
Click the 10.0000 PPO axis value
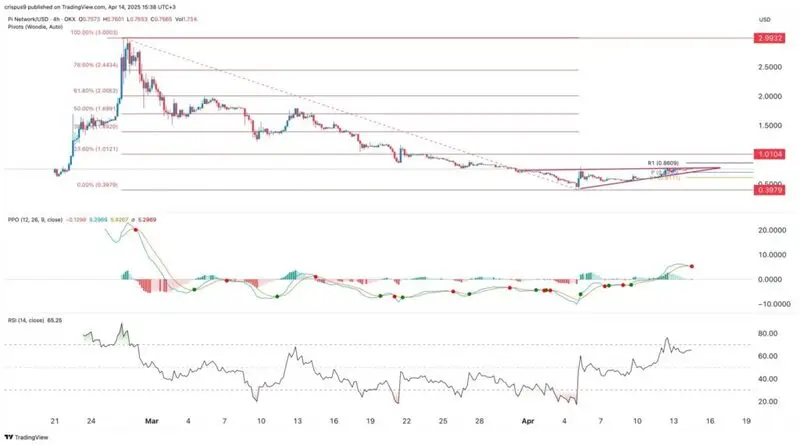772,255
